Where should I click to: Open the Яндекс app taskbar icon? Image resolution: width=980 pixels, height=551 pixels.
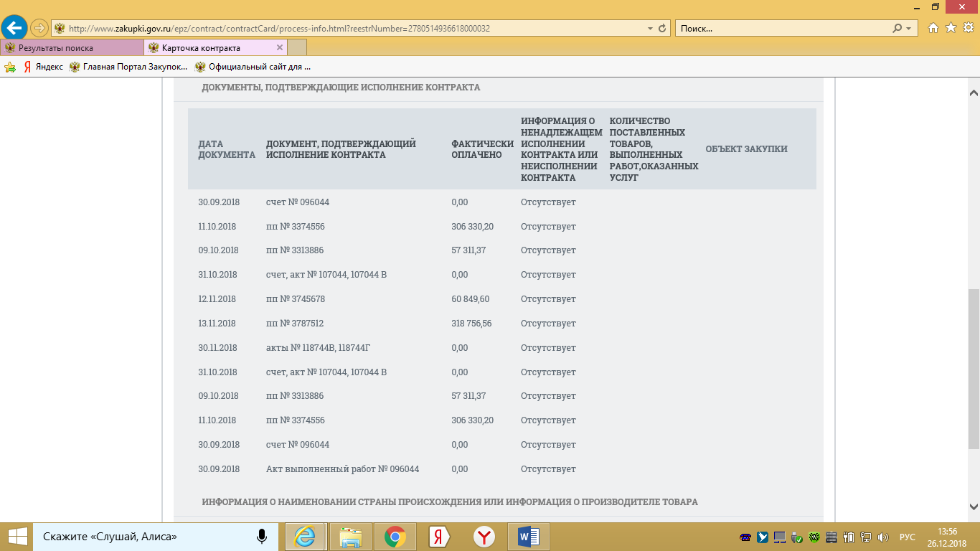440,537
